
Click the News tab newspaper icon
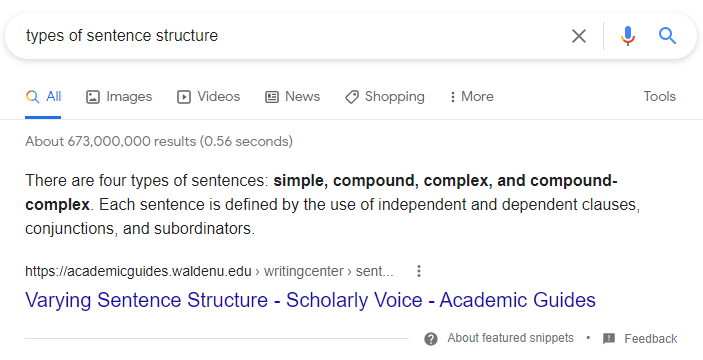272,97
